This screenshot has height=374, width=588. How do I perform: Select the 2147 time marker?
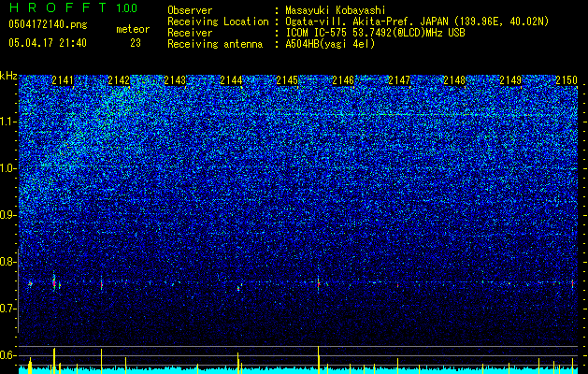(x=399, y=80)
